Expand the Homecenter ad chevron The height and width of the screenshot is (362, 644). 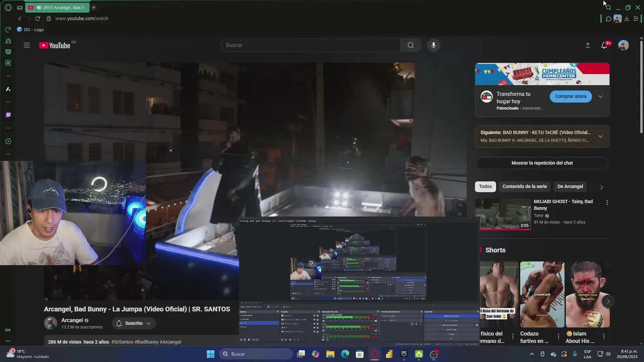point(600,97)
